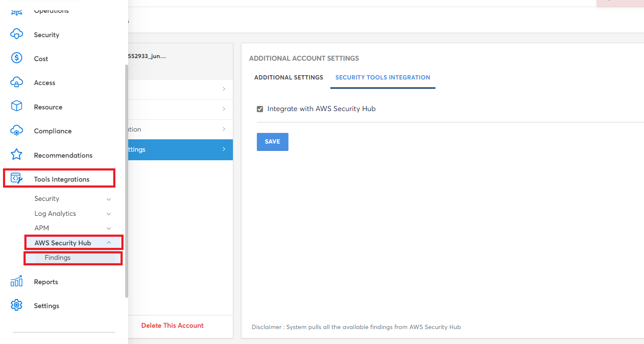
Task: Open the Compliance menu item
Action: tap(53, 131)
